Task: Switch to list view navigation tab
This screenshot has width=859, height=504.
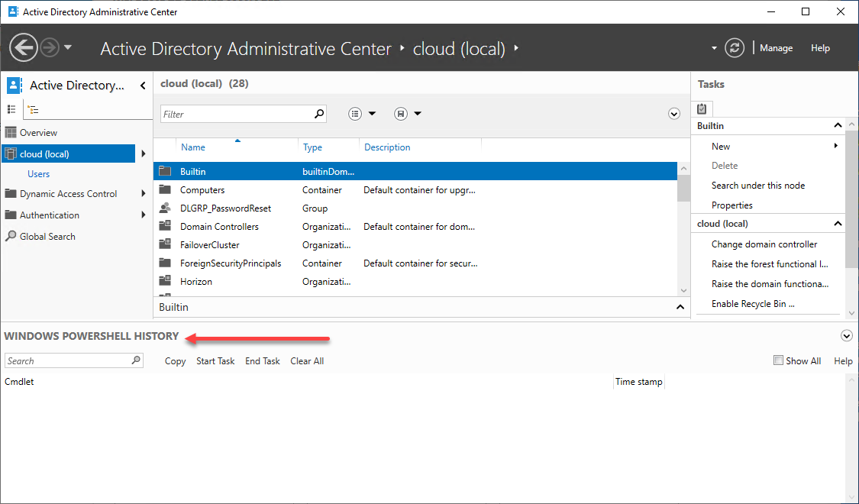Action: (x=11, y=109)
